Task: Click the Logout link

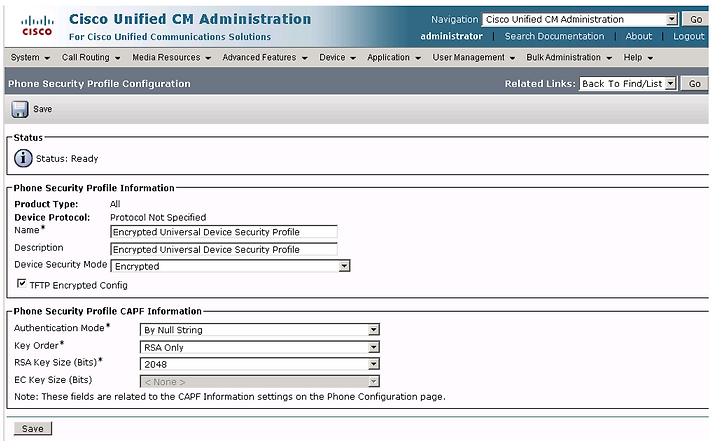Action: (688, 36)
